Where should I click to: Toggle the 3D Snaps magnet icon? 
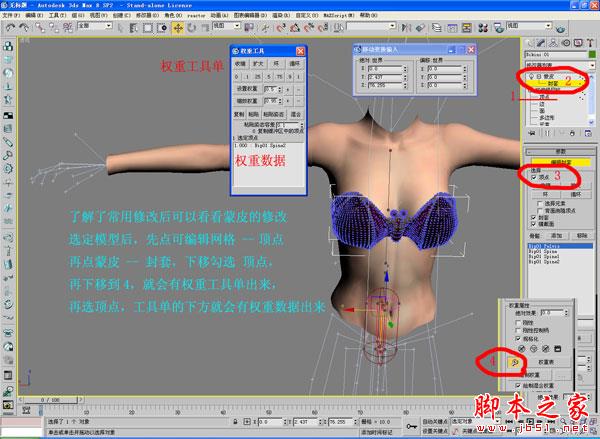click(x=280, y=28)
